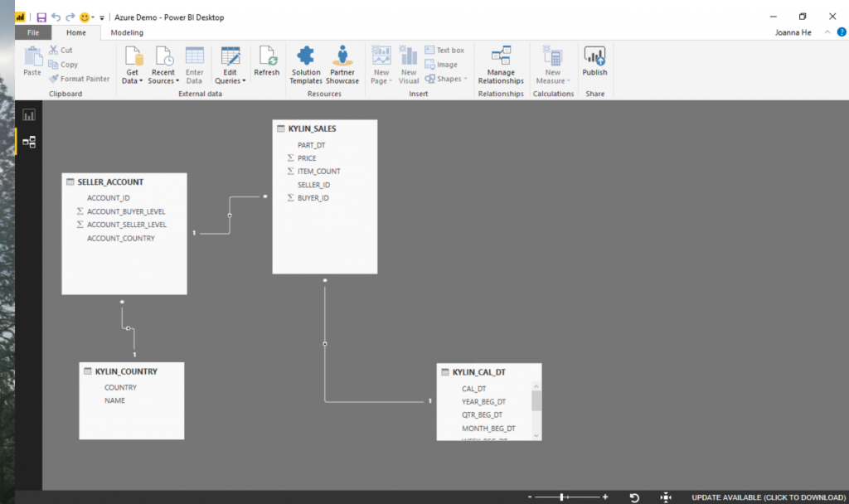Add a New Page
Image resolution: width=849 pixels, height=504 pixels.
click(381, 65)
